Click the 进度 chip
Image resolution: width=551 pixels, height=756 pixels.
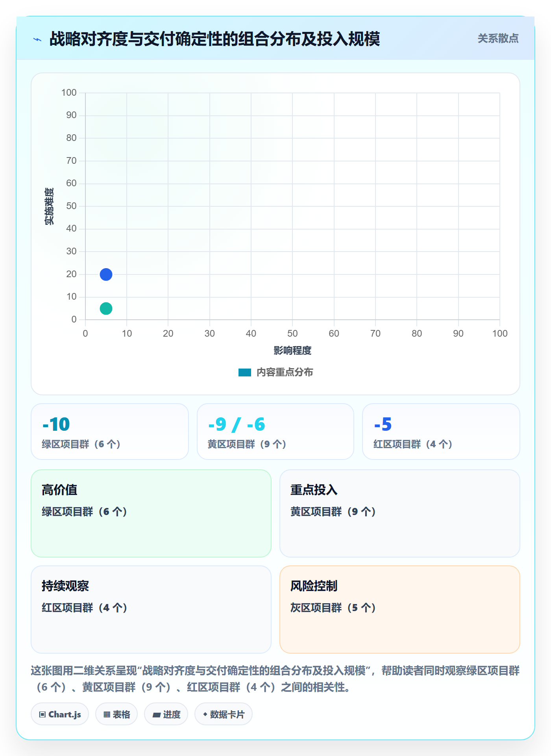point(166,714)
